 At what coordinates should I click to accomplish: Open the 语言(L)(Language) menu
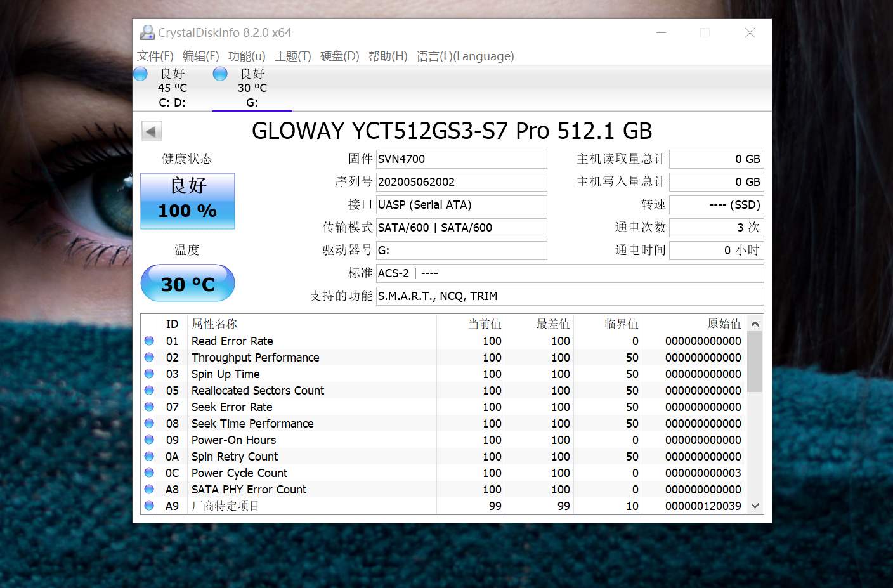pyautogui.click(x=466, y=56)
